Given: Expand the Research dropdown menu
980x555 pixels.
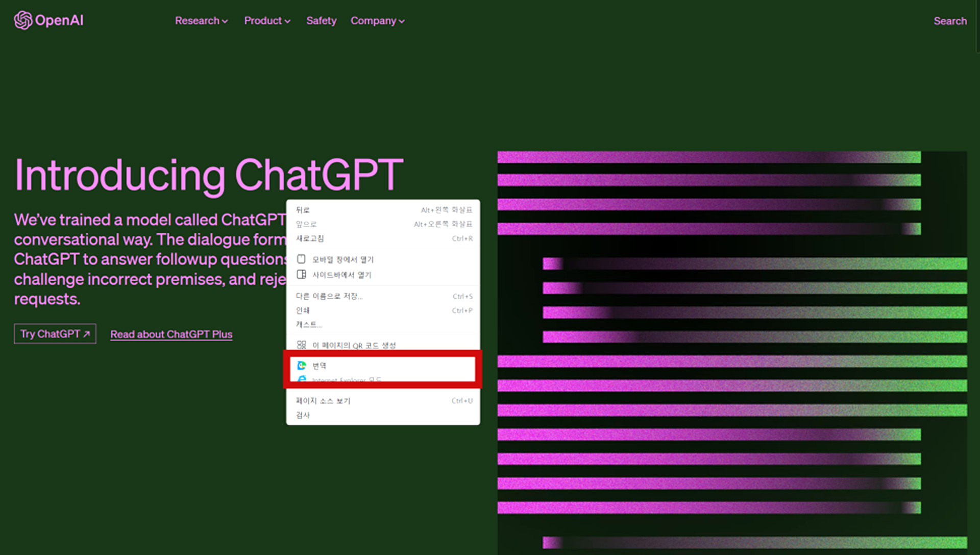Looking at the screenshot, I should click(201, 21).
